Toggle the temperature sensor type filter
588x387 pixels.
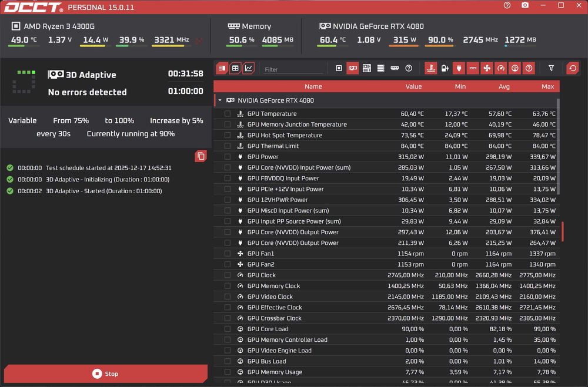click(x=431, y=68)
